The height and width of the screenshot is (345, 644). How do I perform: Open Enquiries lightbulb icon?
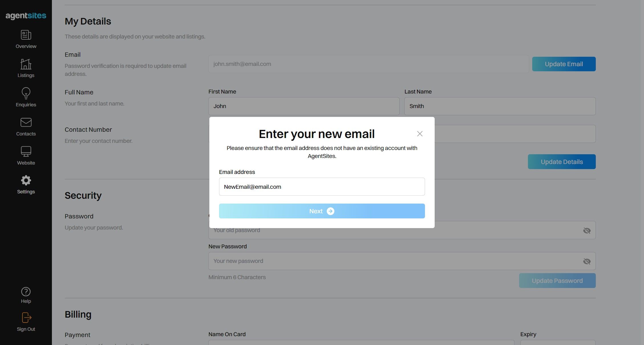26,93
